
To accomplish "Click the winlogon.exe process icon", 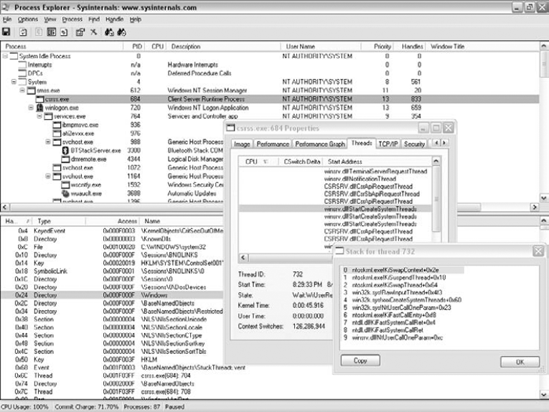I will [40, 107].
